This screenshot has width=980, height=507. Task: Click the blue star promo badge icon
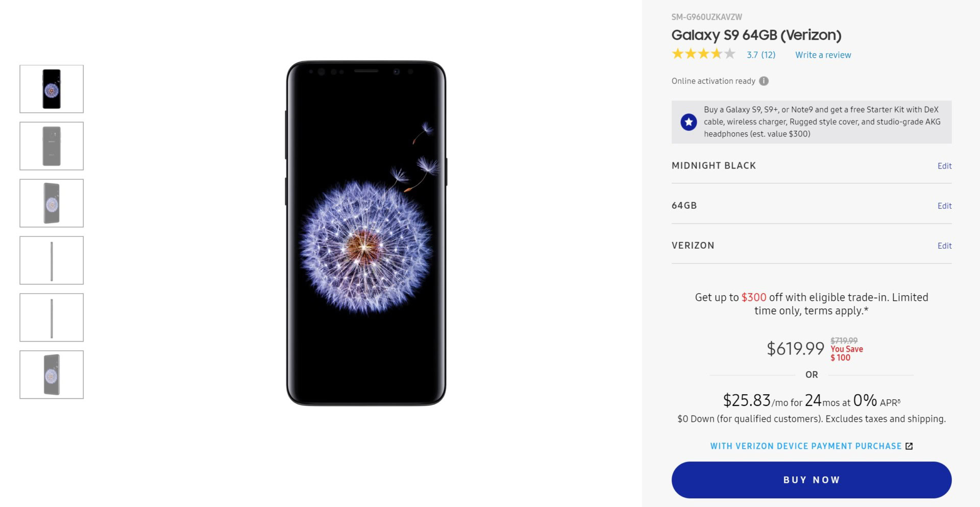(689, 122)
